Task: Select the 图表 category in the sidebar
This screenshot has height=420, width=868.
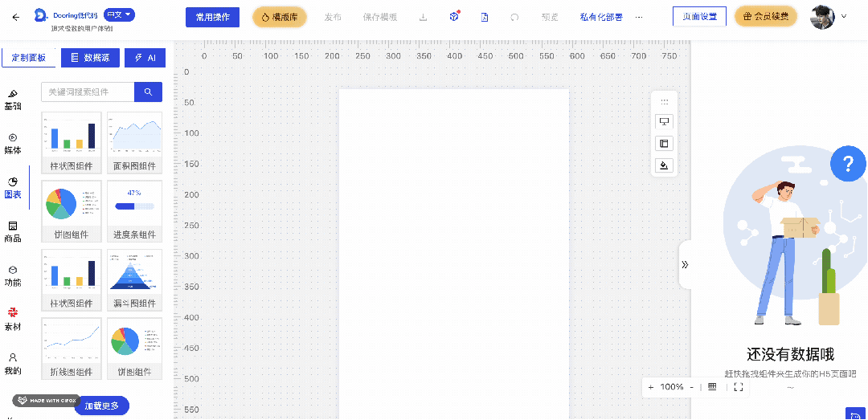Action: pyautogui.click(x=13, y=188)
